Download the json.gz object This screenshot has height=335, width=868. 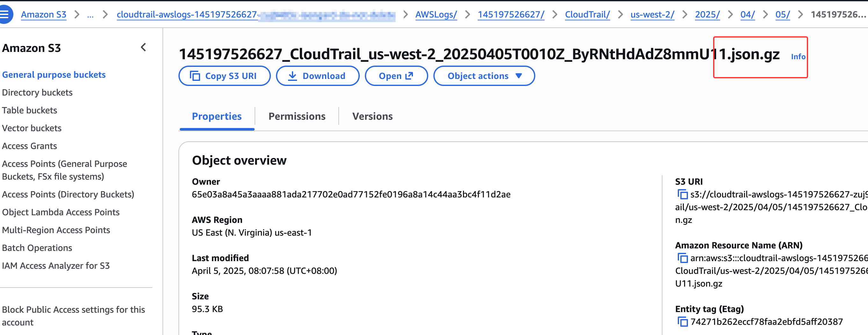pyautogui.click(x=317, y=76)
